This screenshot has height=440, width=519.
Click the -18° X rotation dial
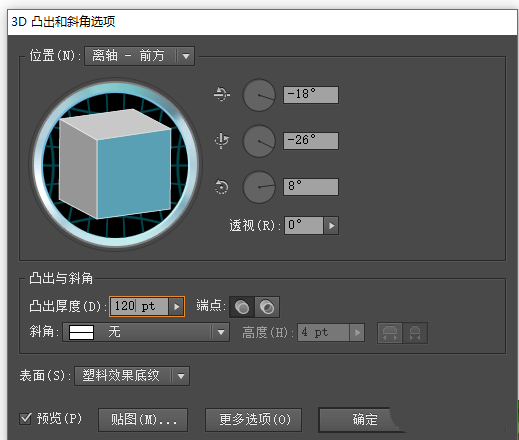point(259,95)
